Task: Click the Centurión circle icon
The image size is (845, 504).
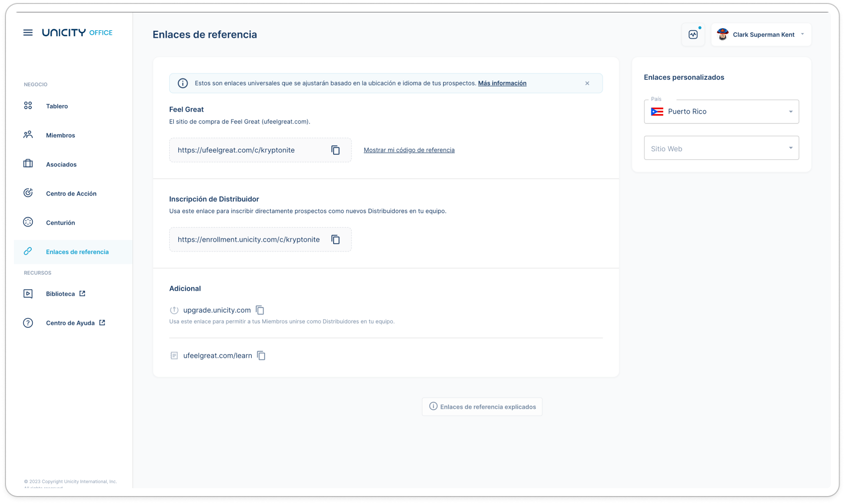Action: (28, 222)
